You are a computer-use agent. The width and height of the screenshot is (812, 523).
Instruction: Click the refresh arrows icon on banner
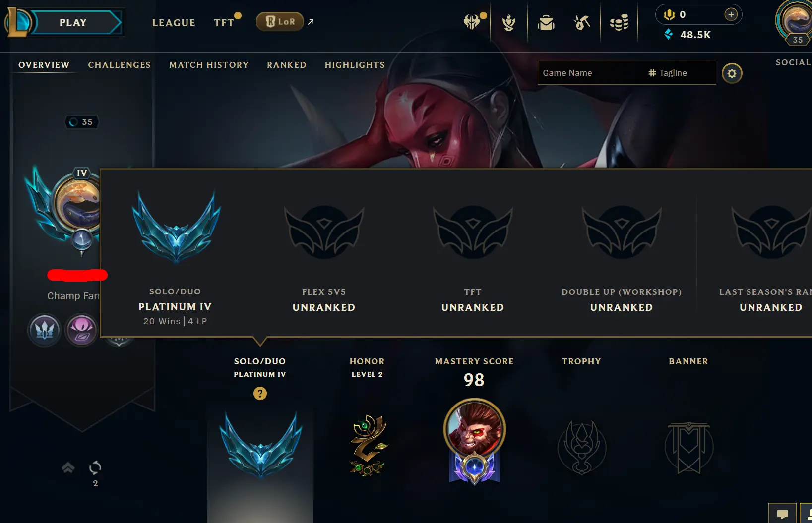click(95, 467)
